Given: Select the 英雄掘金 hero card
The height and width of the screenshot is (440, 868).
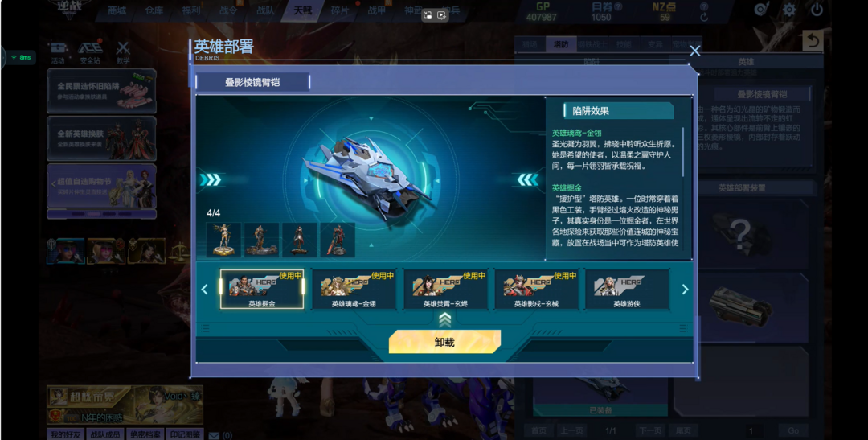Looking at the screenshot, I should tap(262, 289).
